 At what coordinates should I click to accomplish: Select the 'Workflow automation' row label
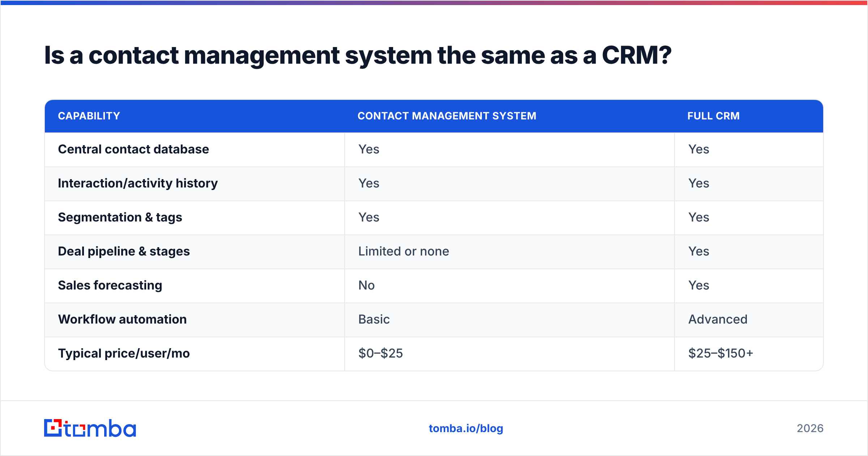tap(122, 319)
